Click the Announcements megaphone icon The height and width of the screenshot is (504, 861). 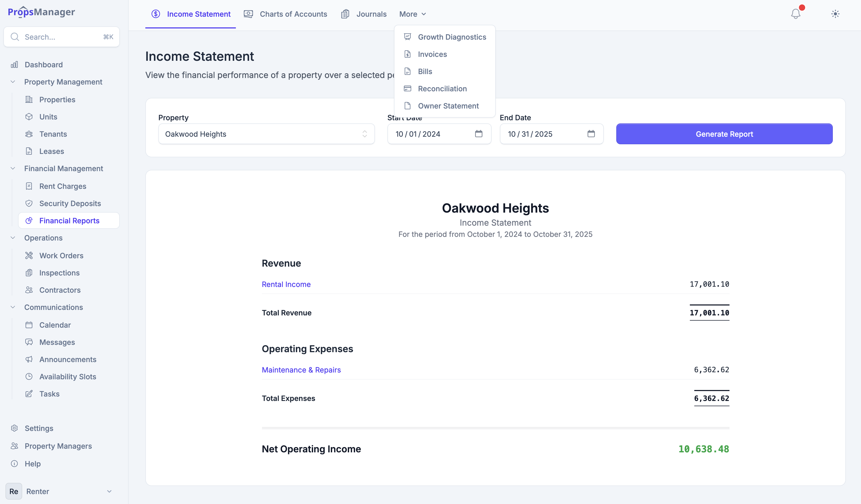29,359
